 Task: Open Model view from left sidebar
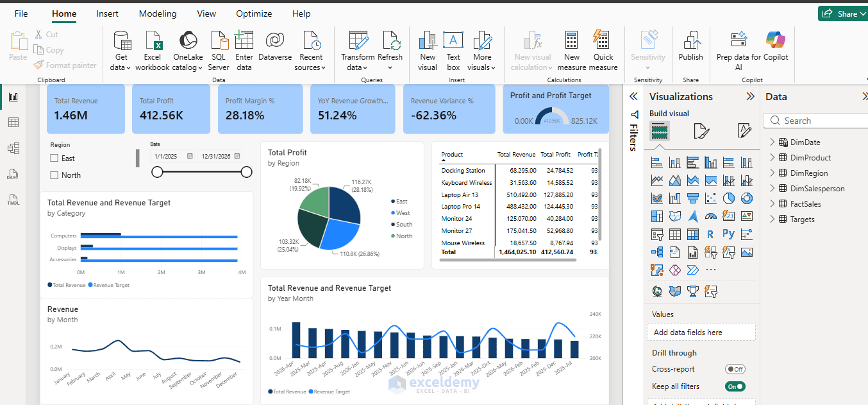point(13,148)
